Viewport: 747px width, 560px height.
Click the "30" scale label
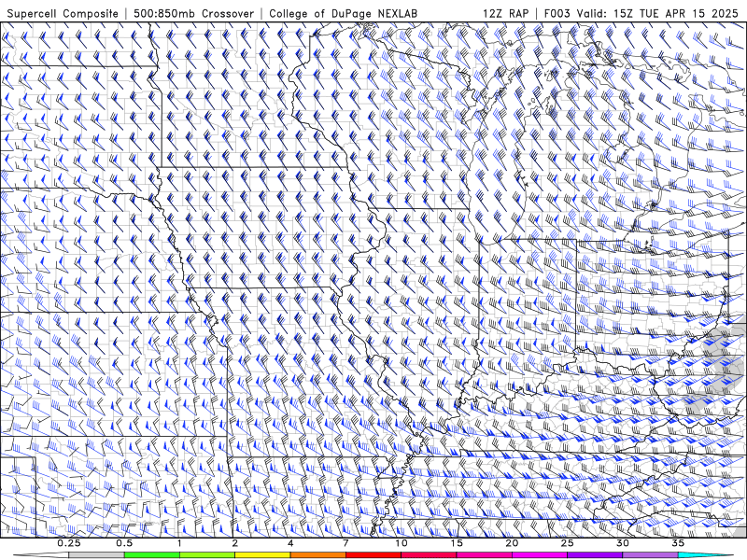tap(622, 543)
